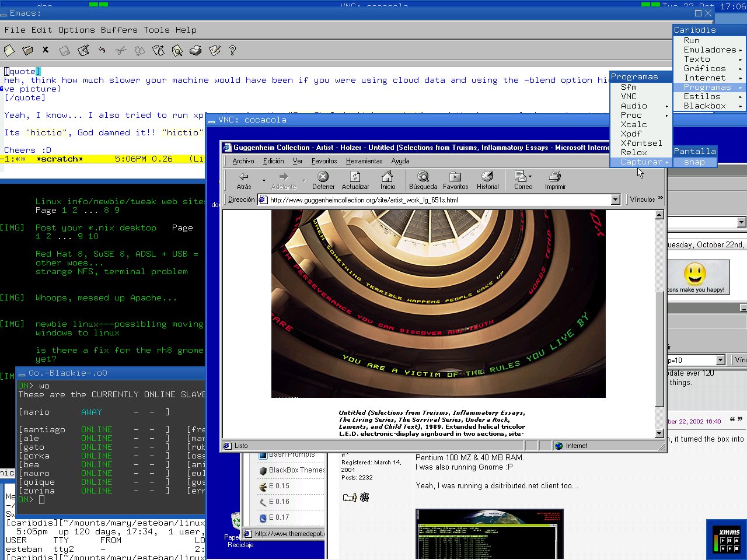Image resolution: width=747 pixels, height=560 pixels.
Task: Click the Guggenheim spiral artwork image
Action: [438, 304]
